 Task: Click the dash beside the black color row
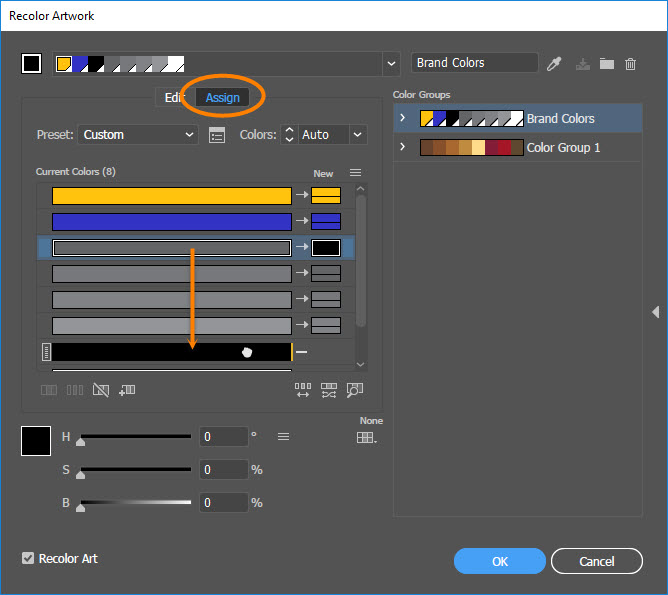[301, 352]
